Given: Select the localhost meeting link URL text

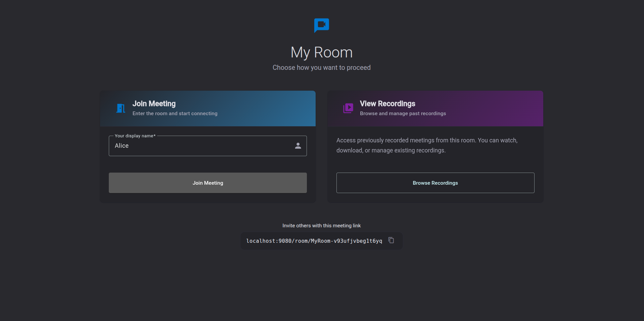Looking at the screenshot, I should pyautogui.click(x=314, y=241).
